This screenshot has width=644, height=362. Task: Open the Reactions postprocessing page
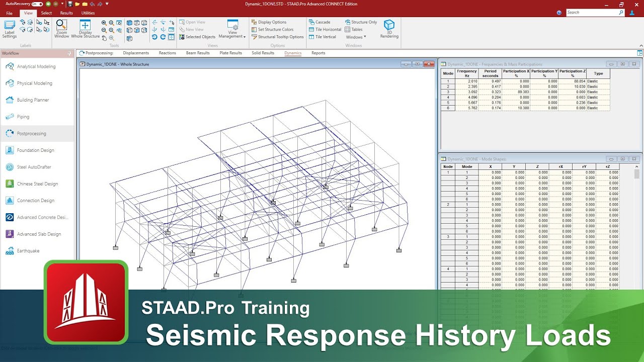point(167,53)
